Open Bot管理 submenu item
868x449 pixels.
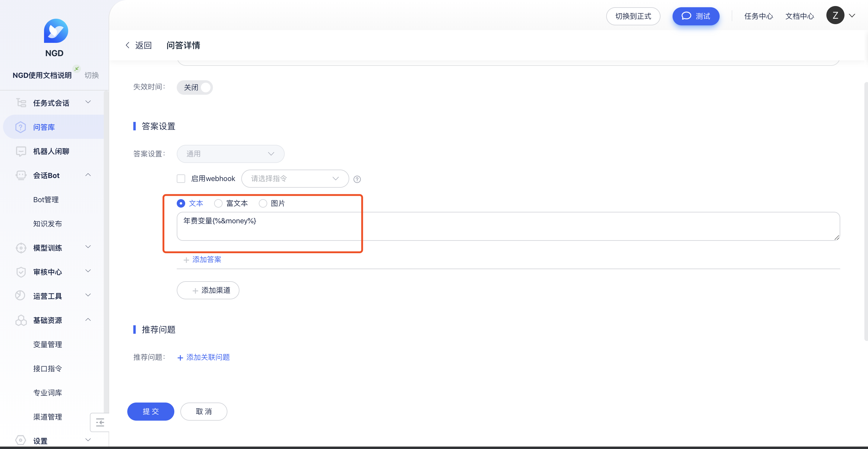46,199
